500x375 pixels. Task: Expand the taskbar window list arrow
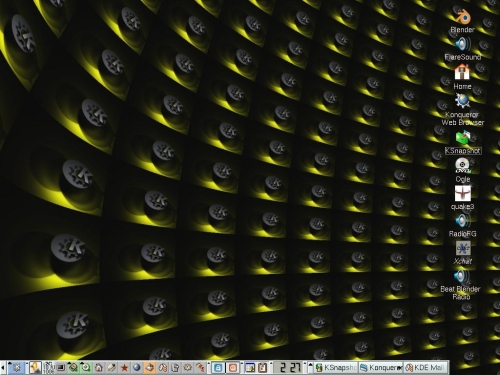(x=310, y=368)
